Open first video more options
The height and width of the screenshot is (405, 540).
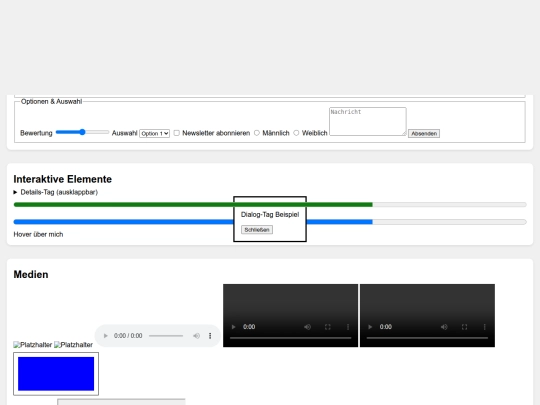[348, 327]
